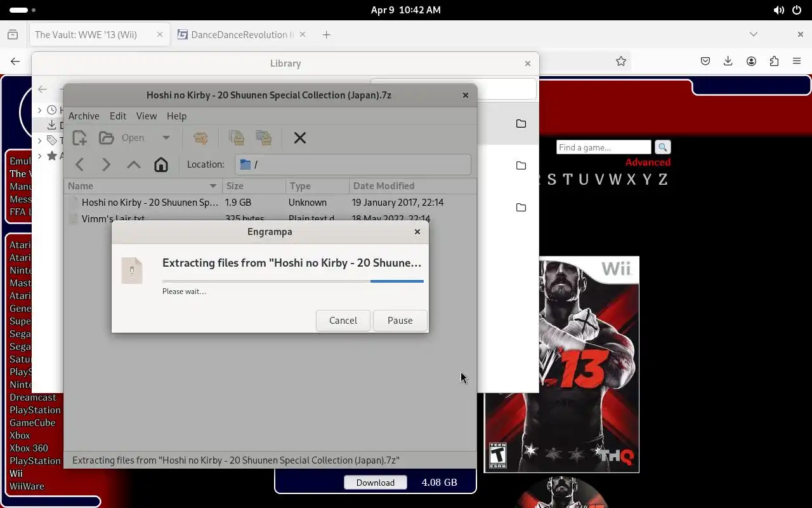The width and height of the screenshot is (812, 508).
Task: Open the Xbox 360 system link
Action: [29, 448]
